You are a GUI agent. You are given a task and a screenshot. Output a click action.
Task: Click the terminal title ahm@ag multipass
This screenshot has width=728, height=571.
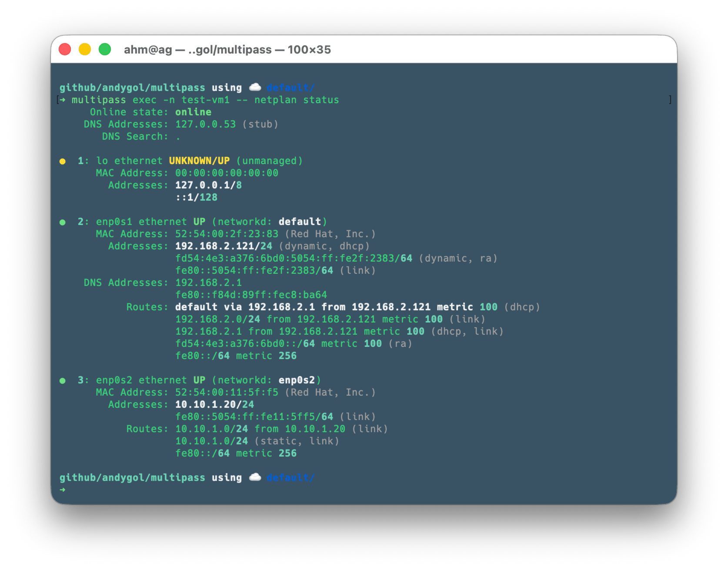(x=227, y=50)
